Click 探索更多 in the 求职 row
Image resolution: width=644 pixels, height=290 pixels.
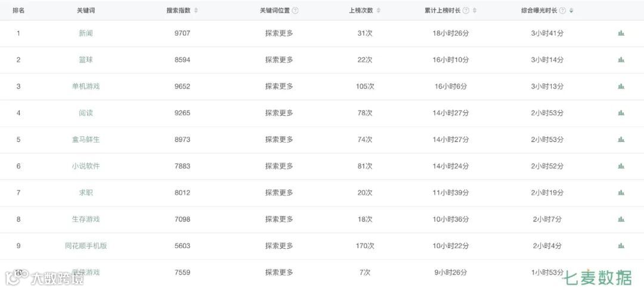click(x=279, y=193)
